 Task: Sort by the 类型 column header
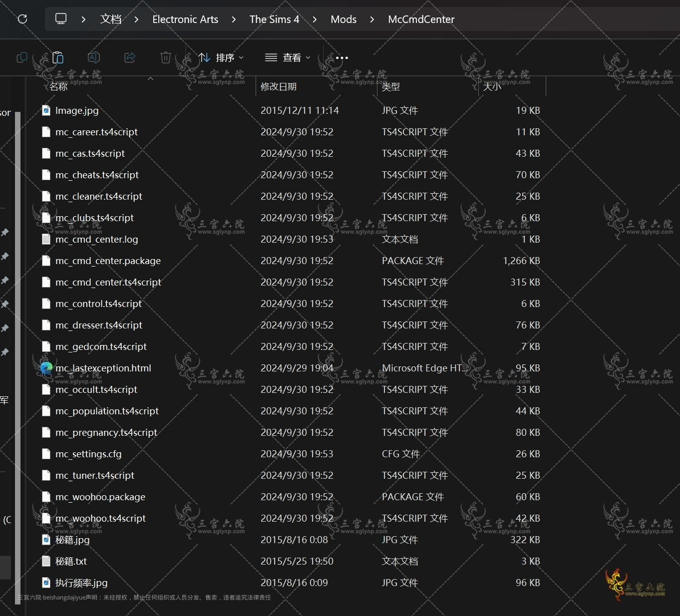point(391,86)
